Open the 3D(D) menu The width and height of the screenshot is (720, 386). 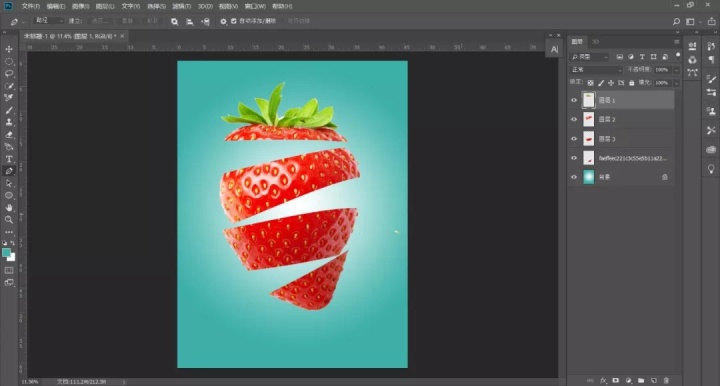click(205, 6)
